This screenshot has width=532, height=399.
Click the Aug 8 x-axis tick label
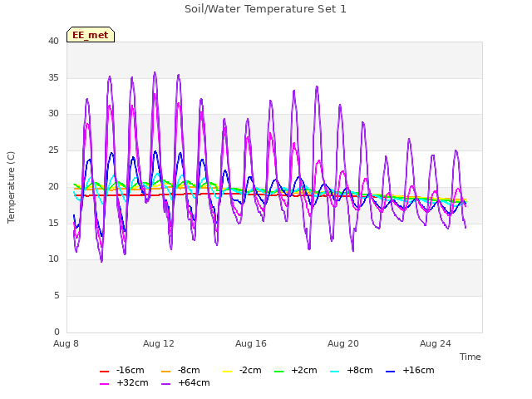pos(66,343)
